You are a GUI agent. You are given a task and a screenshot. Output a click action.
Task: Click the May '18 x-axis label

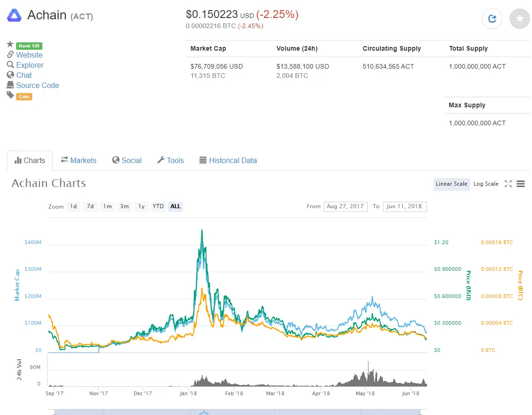point(365,393)
